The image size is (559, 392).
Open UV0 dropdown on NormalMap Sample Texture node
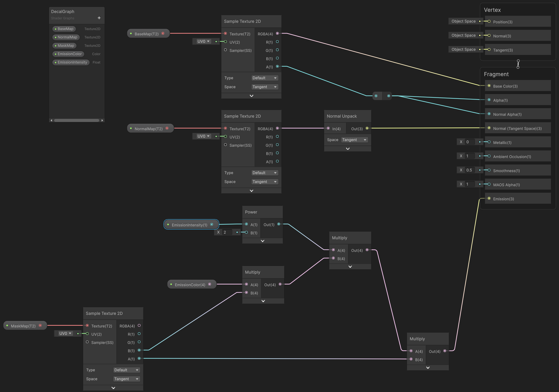(204, 136)
